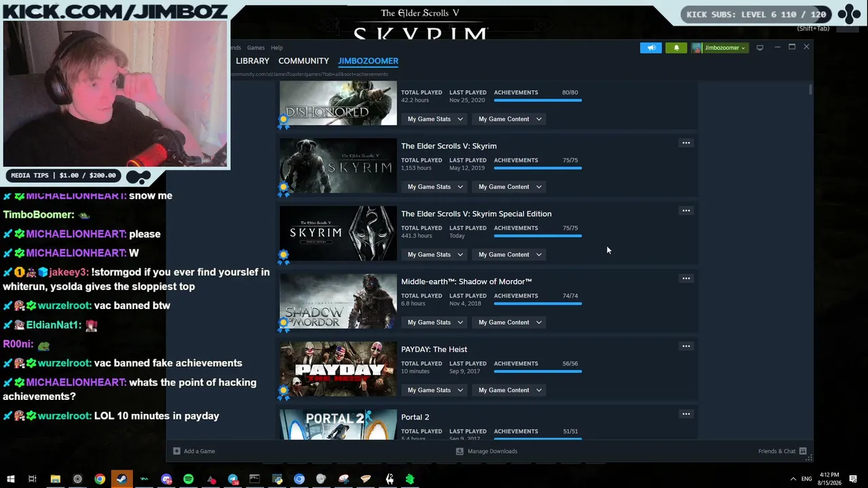Viewport: 868px width, 488px height.
Task: Open Steam announcements megaphone button
Action: pyautogui.click(x=650, y=47)
